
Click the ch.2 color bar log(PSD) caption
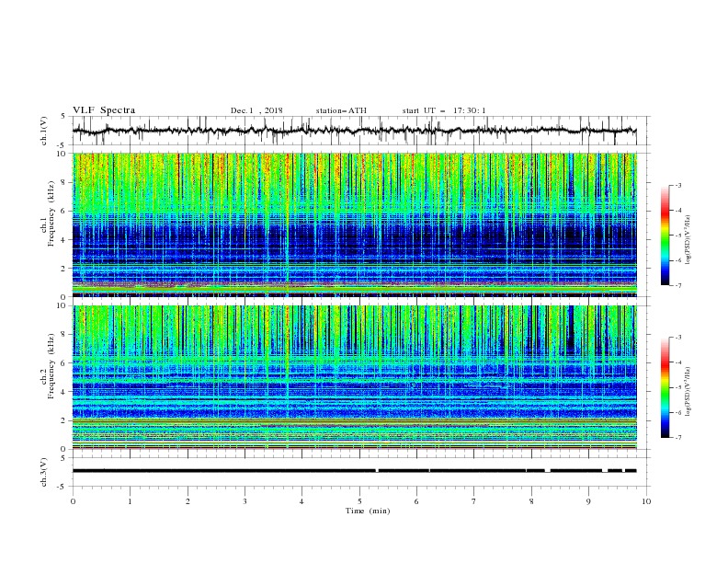pos(688,392)
